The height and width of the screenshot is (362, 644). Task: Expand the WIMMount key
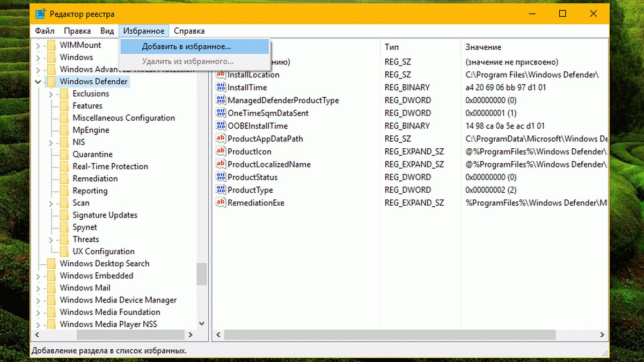pos(38,45)
